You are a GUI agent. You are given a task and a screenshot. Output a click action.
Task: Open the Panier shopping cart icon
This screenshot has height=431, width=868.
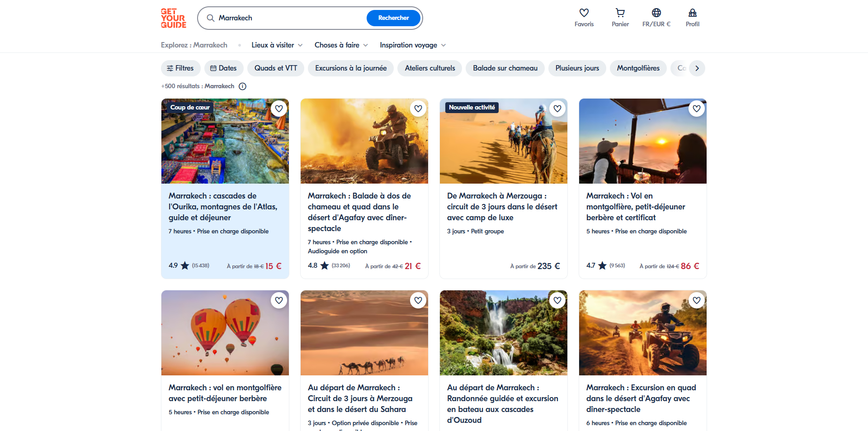click(x=620, y=13)
